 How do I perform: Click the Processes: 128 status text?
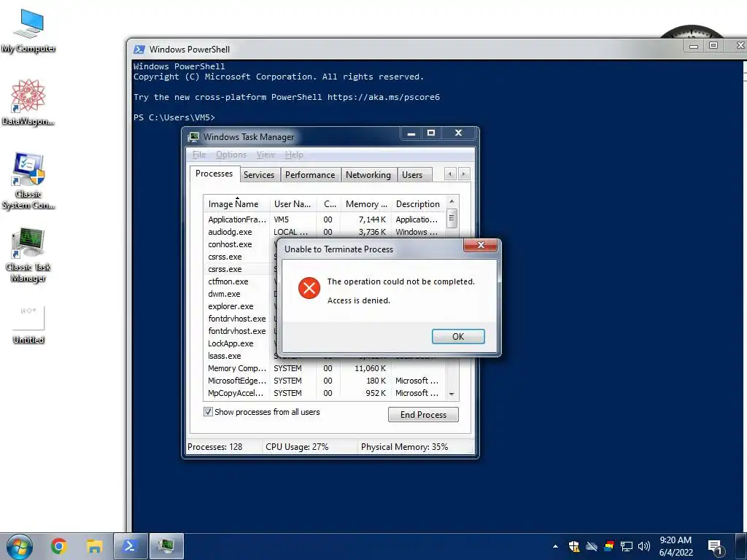tap(215, 447)
